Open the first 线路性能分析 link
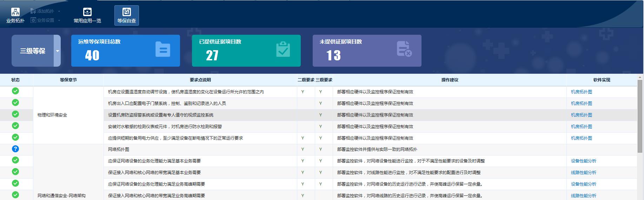The width and height of the screenshot is (644, 200). [x=583, y=173]
